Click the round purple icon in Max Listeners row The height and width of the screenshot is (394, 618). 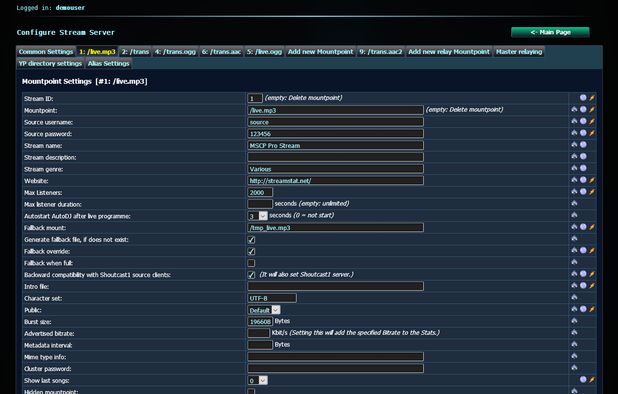click(583, 191)
